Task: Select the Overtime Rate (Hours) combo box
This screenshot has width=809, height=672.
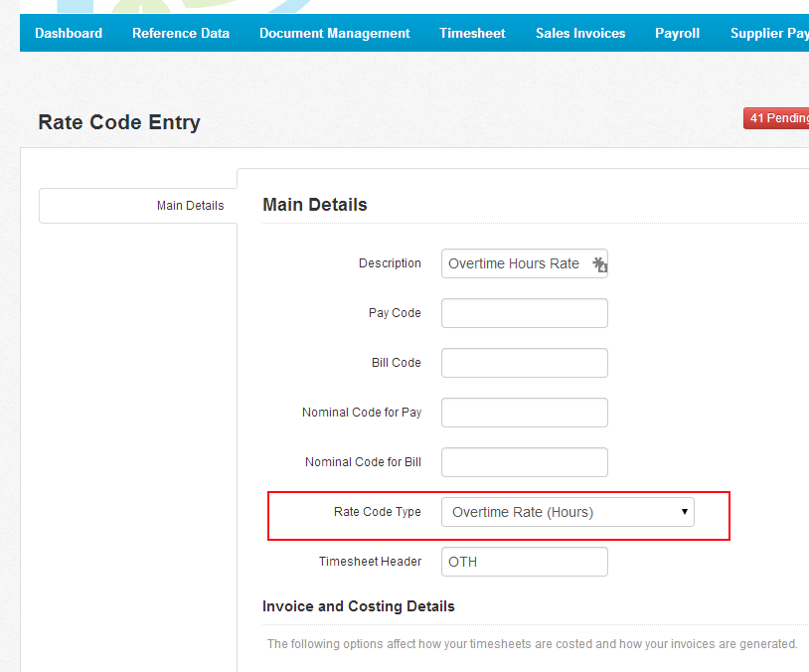Action: pos(567,512)
